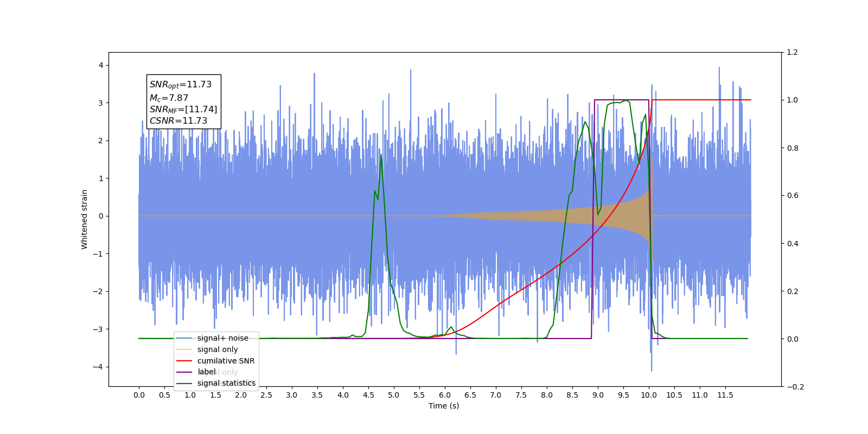Viewport: 868px width, 434px height.
Task: Click the 0.6 tick on the right axis
Action: click(793, 195)
